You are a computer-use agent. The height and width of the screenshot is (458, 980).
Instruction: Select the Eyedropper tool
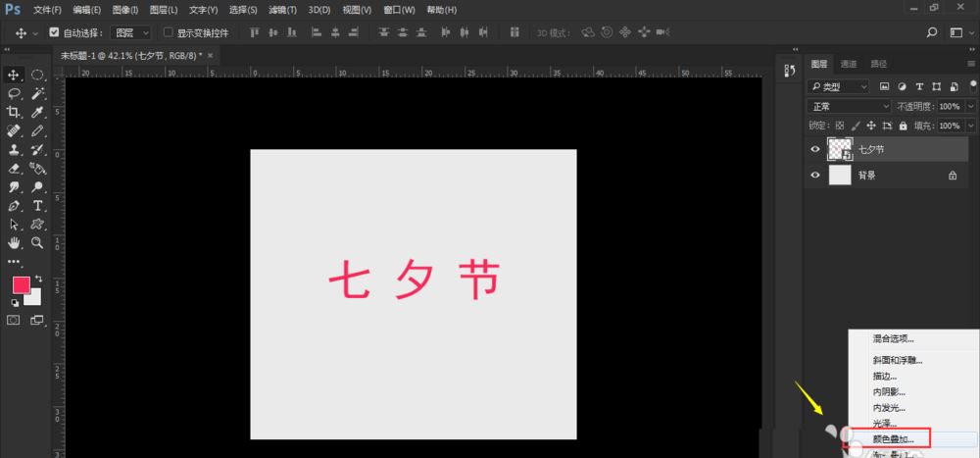[x=37, y=113]
